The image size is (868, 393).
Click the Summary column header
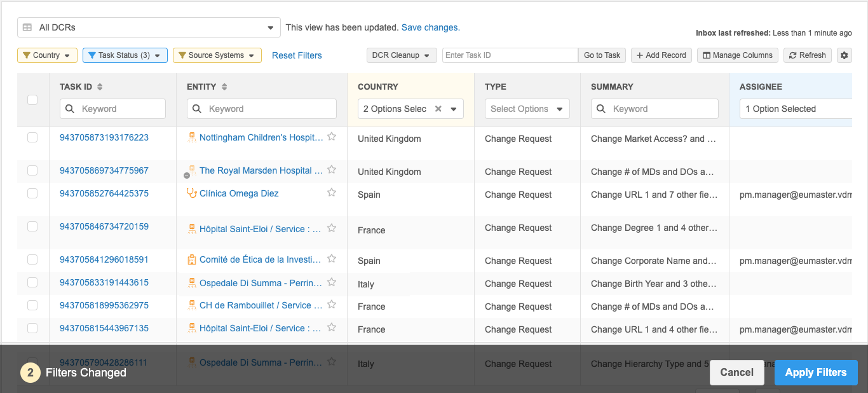tap(612, 86)
